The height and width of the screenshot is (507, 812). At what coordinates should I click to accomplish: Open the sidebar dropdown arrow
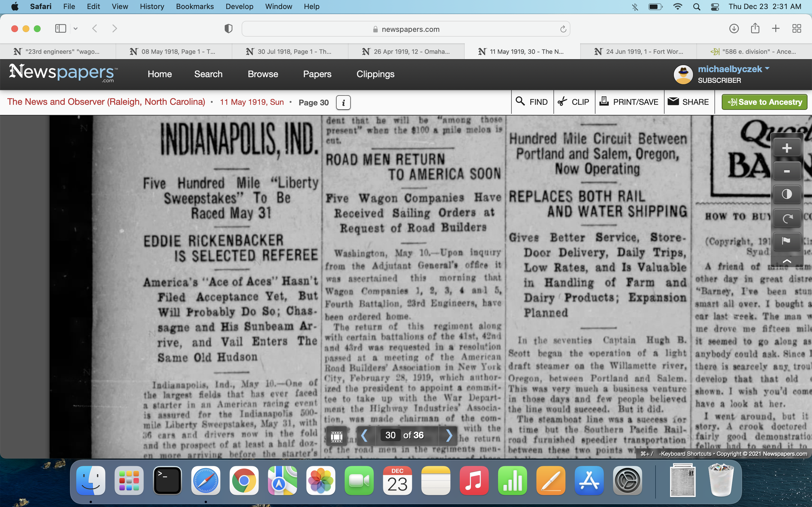point(76,28)
